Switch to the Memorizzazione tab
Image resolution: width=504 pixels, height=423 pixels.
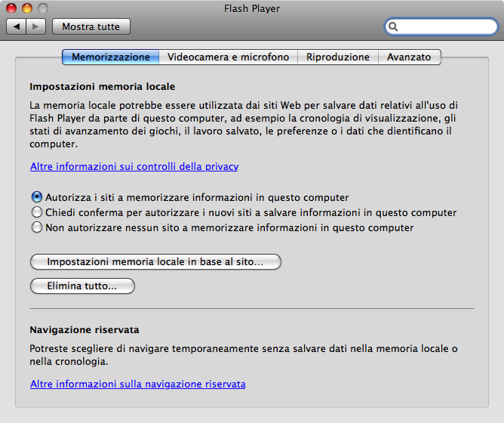coord(111,57)
